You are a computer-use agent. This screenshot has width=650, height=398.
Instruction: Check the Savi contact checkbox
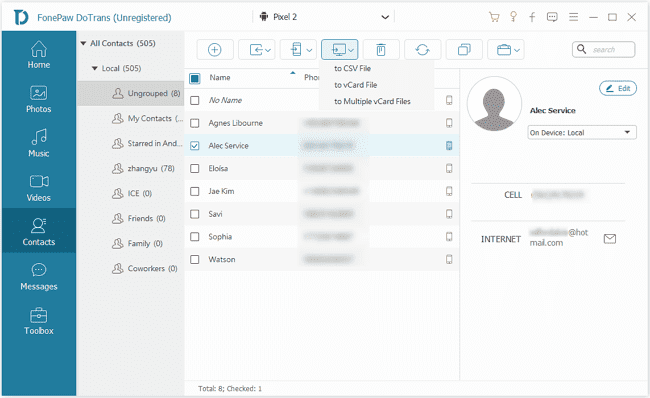coord(194,214)
